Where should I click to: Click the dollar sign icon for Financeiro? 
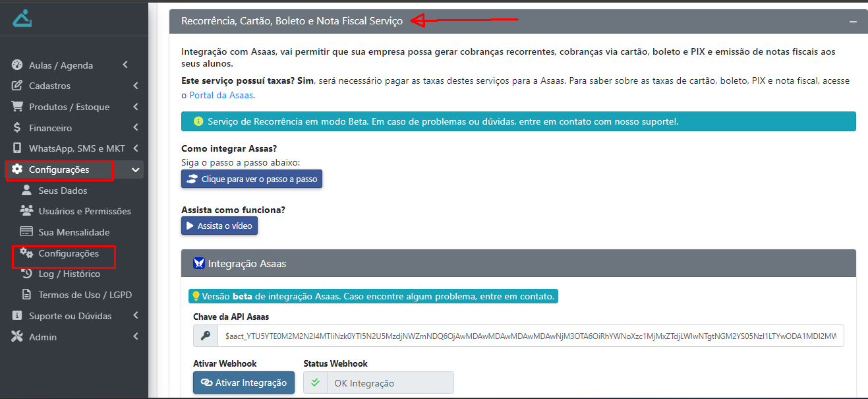(17, 128)
